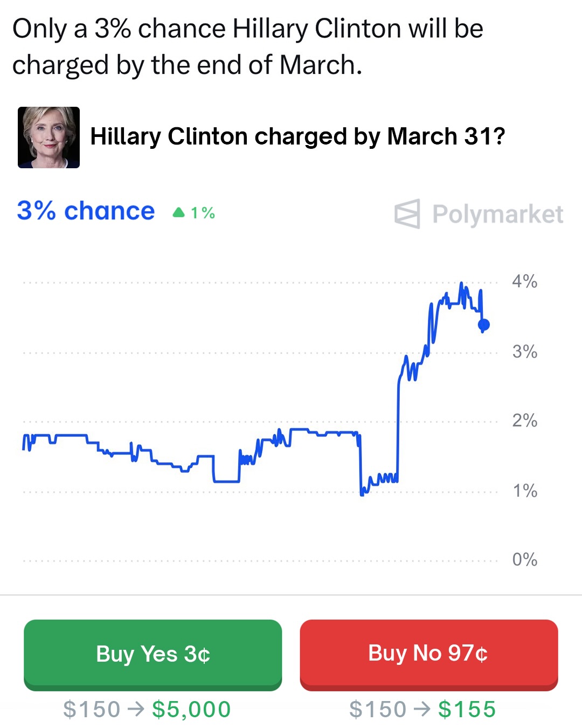Click the 4% y-axis label

click(524, 281)
